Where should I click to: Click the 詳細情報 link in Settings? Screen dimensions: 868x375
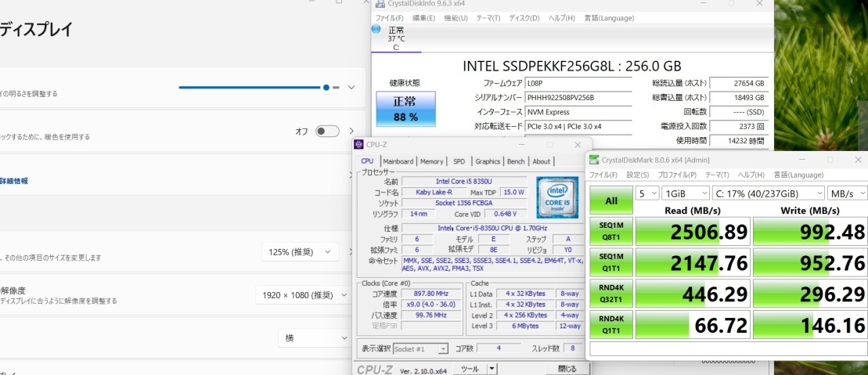click(14, 181)
